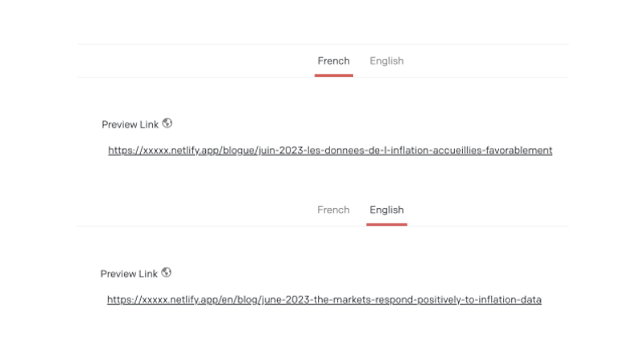The height and width of the screenshot is (353, 644).
Task: Click the Preview Link label above the English URL
Action: click(129, 274)
